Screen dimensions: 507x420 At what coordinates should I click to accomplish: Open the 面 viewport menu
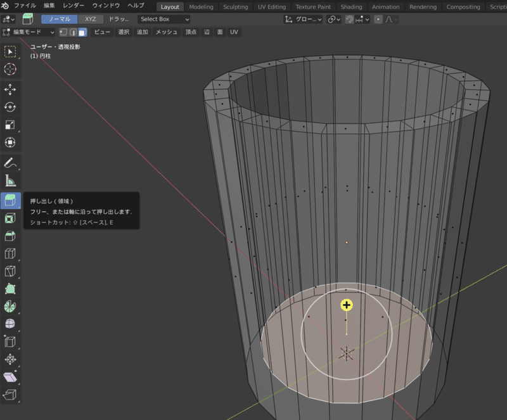point(220,32)
